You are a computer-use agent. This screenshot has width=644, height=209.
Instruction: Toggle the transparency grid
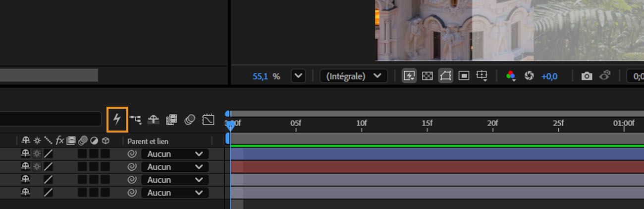[x=427, y=76]
